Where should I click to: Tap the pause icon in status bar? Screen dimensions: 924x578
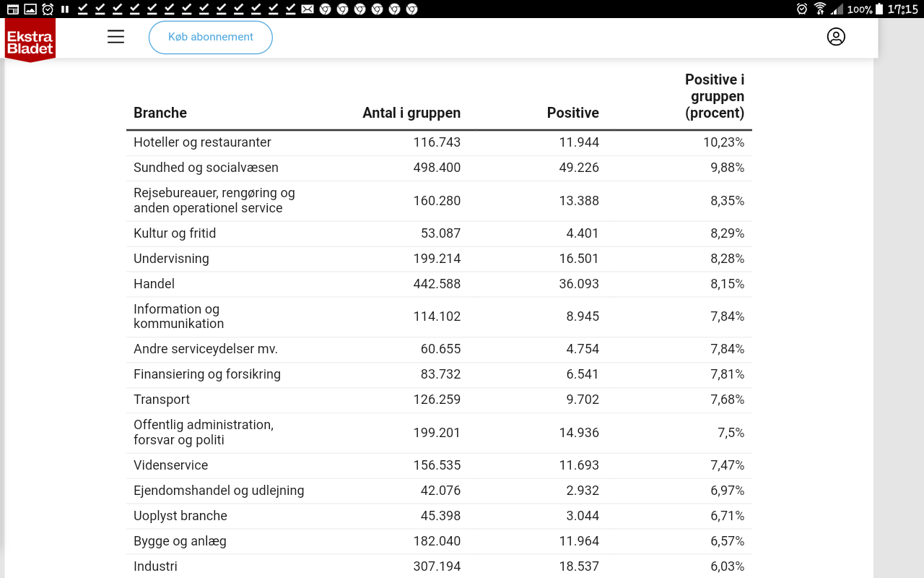65,9
